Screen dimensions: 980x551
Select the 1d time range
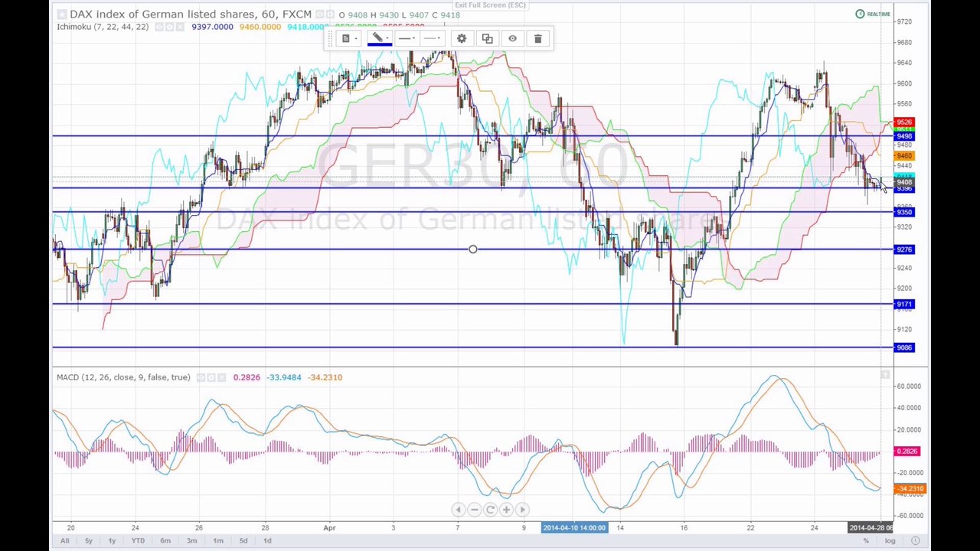click(267, 541)
